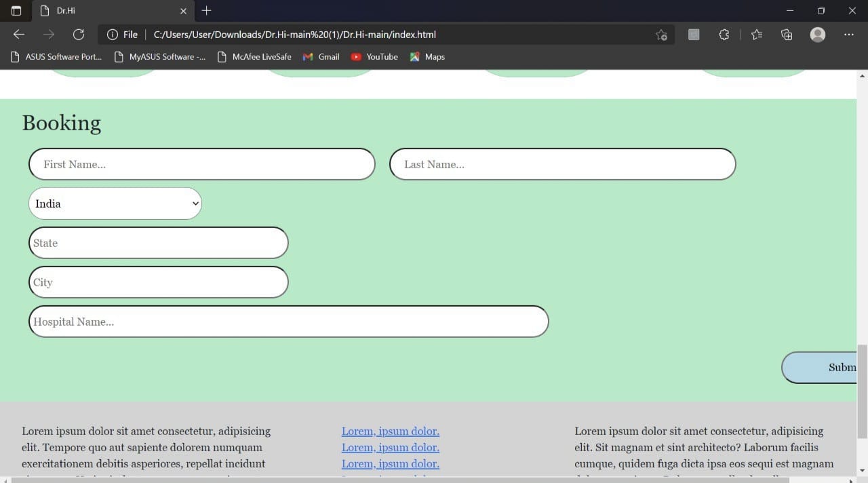Reload the page with the refresh icon
The height and width of the screenshot is (483, 868).
[x=78, y=35]
